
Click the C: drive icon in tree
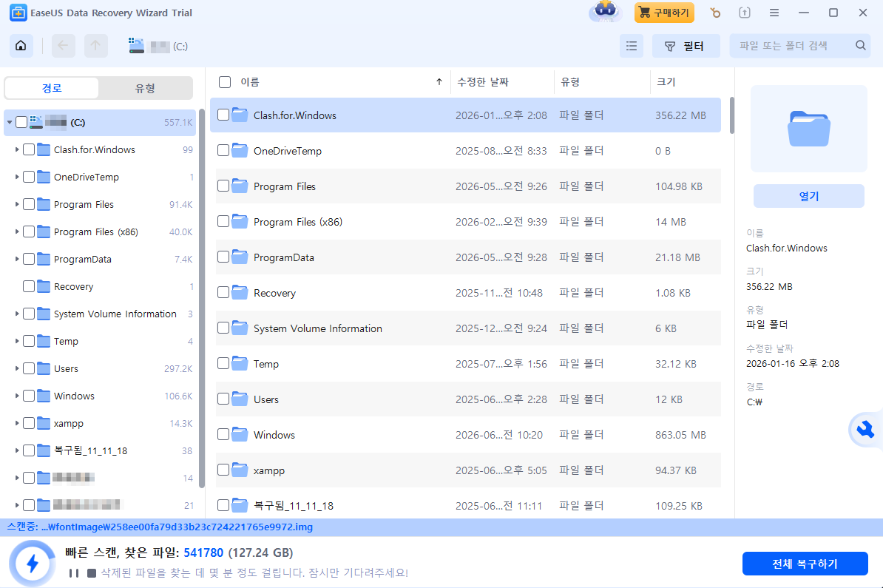(x=36, y=121)
